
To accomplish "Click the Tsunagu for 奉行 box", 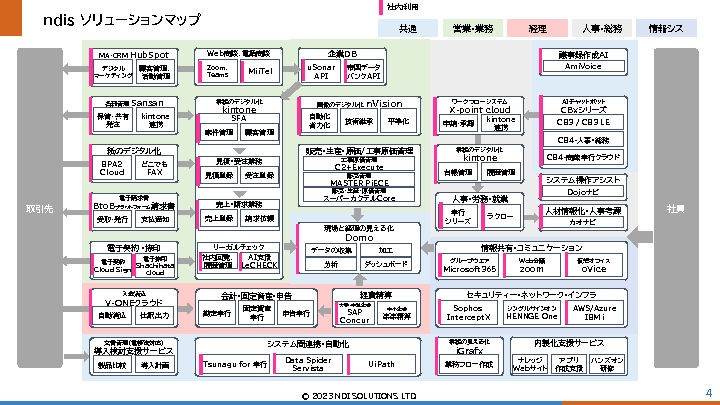I will click(234, 364).
